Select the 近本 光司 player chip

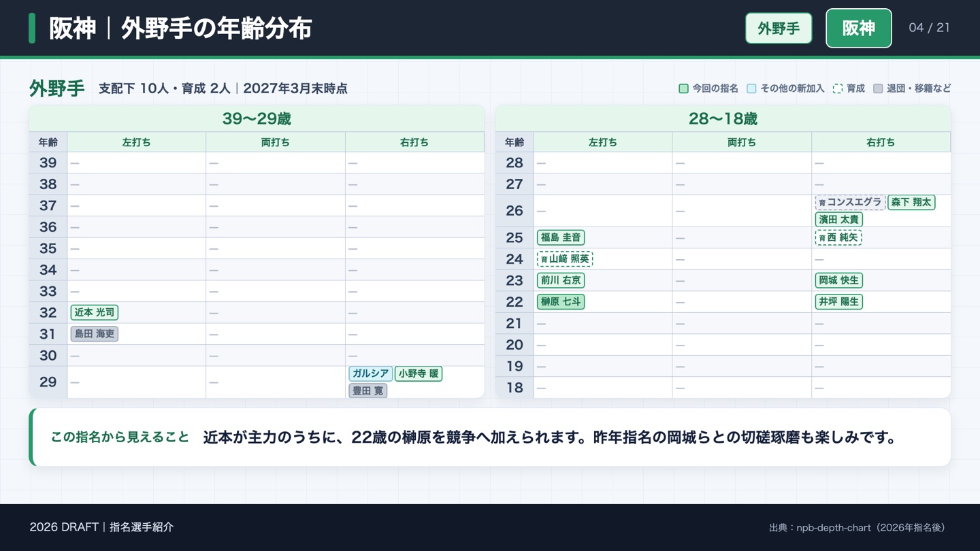pos(95,313)
